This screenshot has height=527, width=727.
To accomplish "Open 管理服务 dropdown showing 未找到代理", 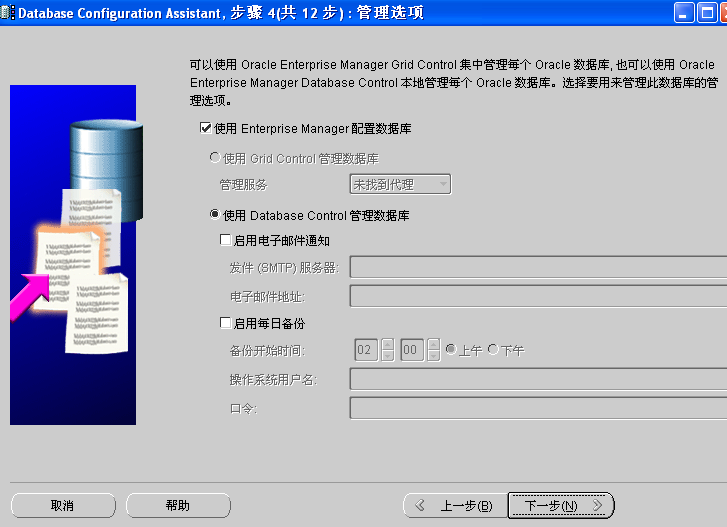I will 400,184.
